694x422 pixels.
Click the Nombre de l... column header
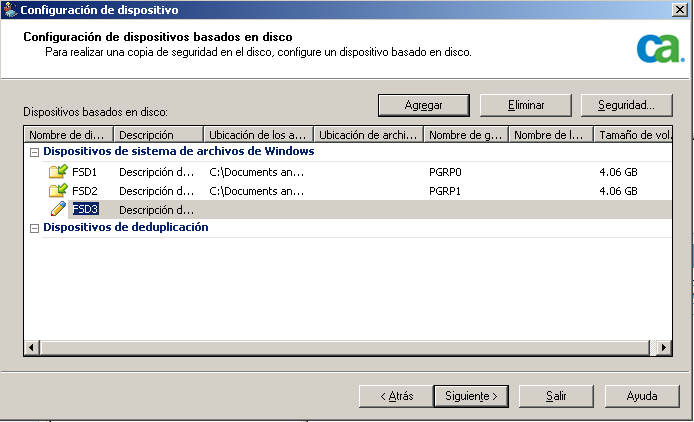[551, 135]
